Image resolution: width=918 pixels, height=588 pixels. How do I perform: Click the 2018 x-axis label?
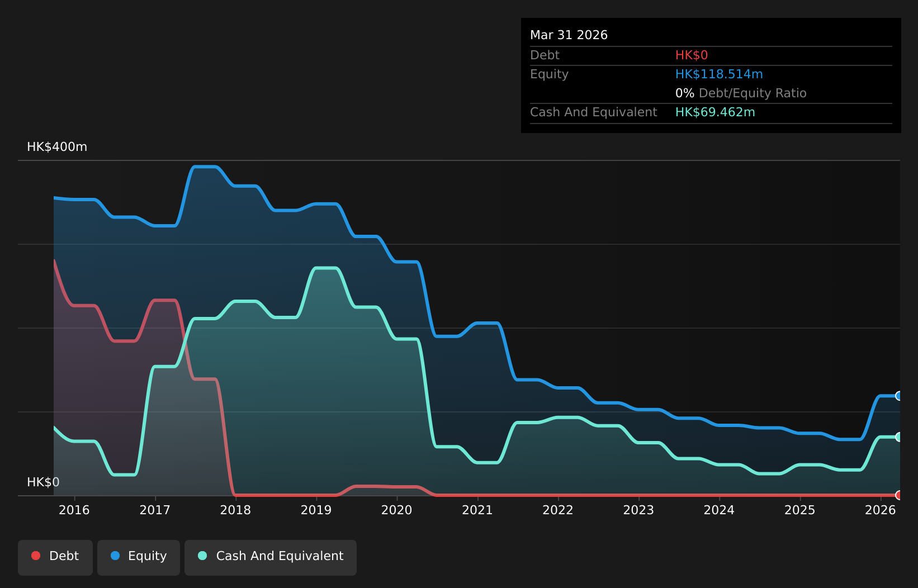[x=235, y=510]
